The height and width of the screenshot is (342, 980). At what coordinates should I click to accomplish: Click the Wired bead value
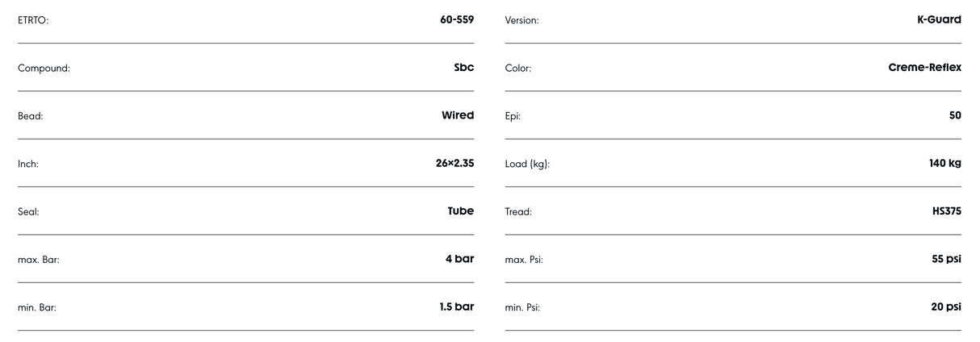[x=457, y=115]
